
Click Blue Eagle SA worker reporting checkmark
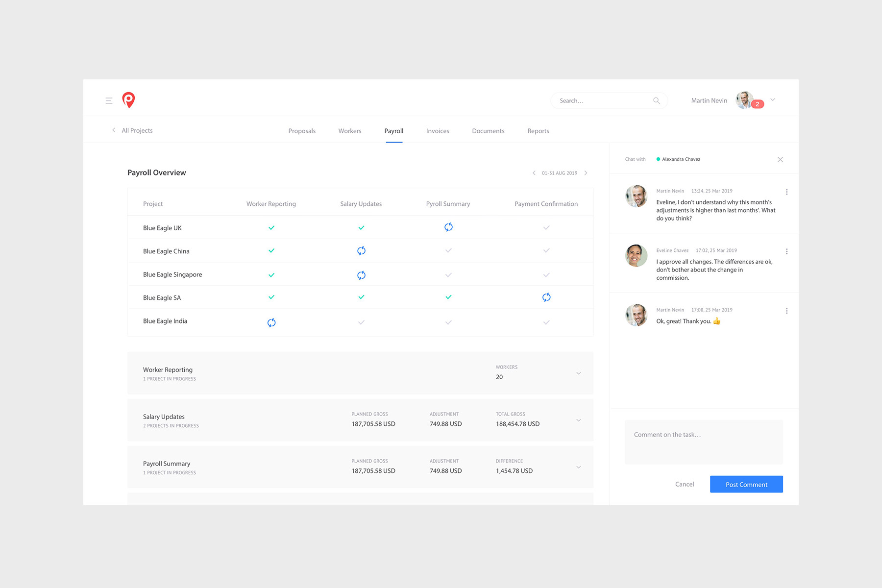pyautogui.click(x=271, y=297)
